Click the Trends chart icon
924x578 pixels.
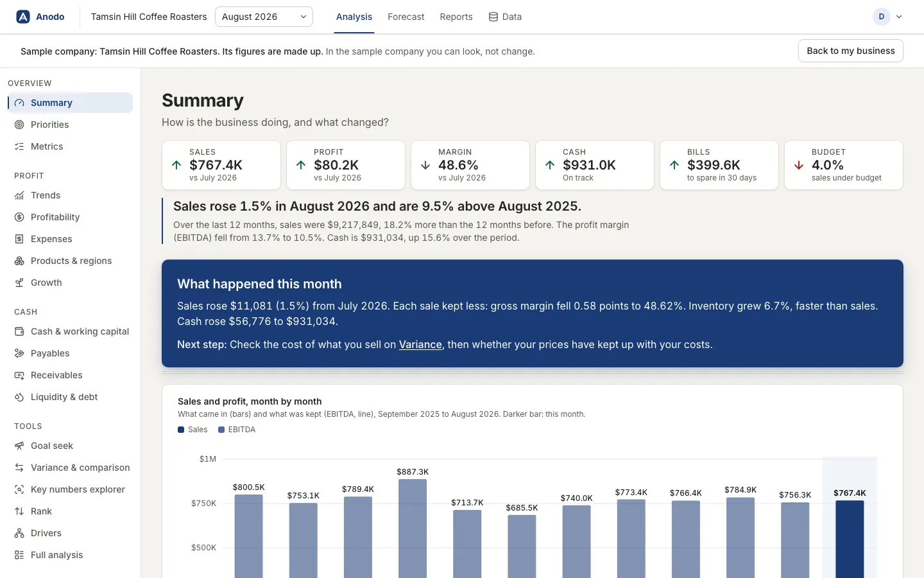pos(19,195)
